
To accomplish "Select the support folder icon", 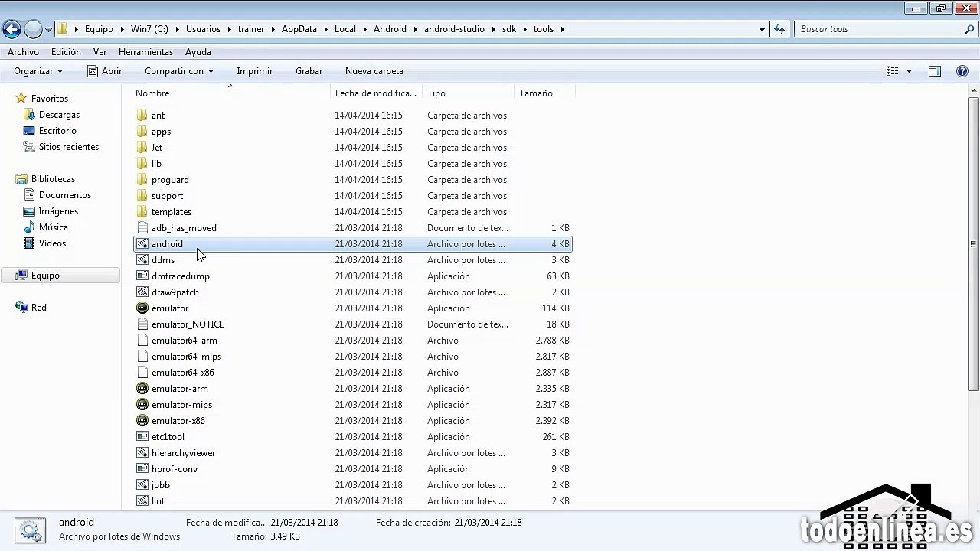I will click(x=142, y=196).
